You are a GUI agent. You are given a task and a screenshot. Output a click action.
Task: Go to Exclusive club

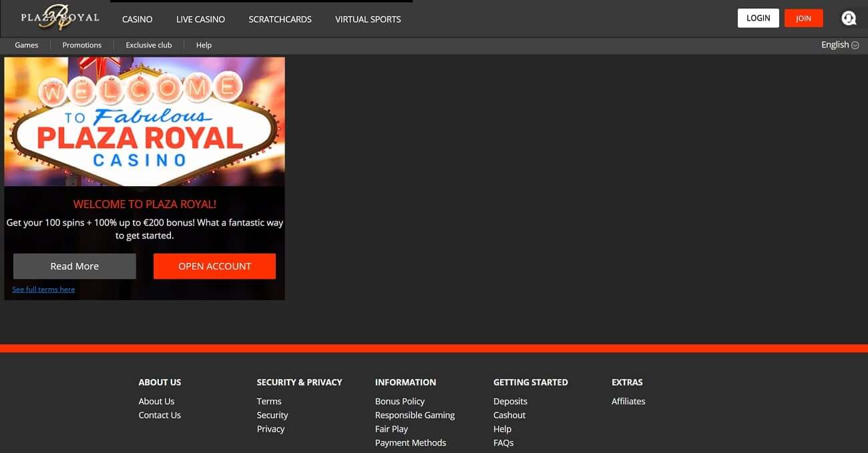click(149, 45)
